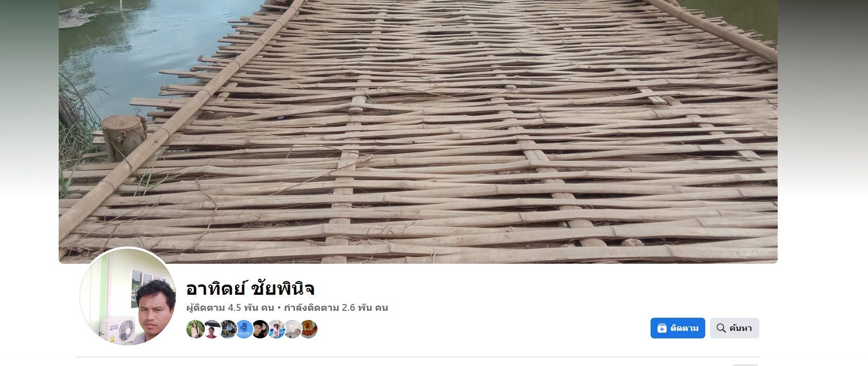
Task: Click the blue logo friend avatar
Action: pos(244,329)
